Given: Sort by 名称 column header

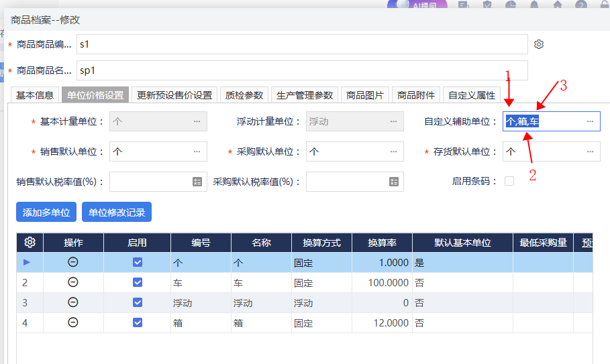Looking at the screenshot, I should (262, 243).
